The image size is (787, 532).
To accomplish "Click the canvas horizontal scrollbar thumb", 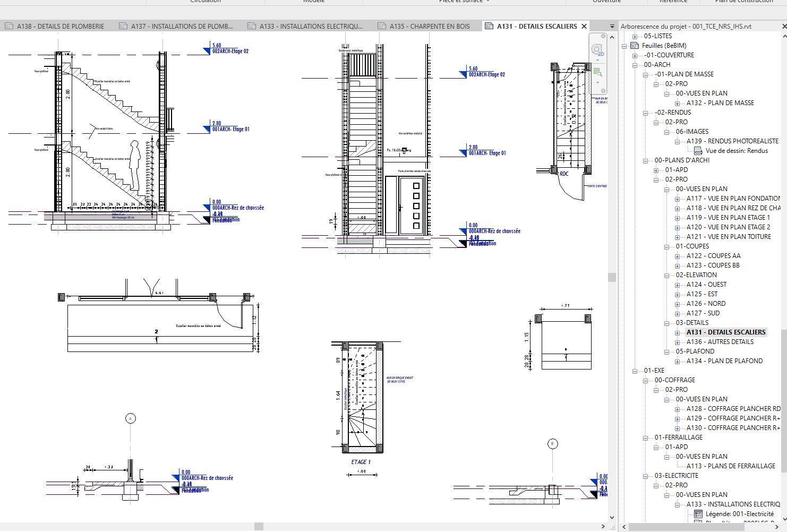I will [x=259, y=526].
